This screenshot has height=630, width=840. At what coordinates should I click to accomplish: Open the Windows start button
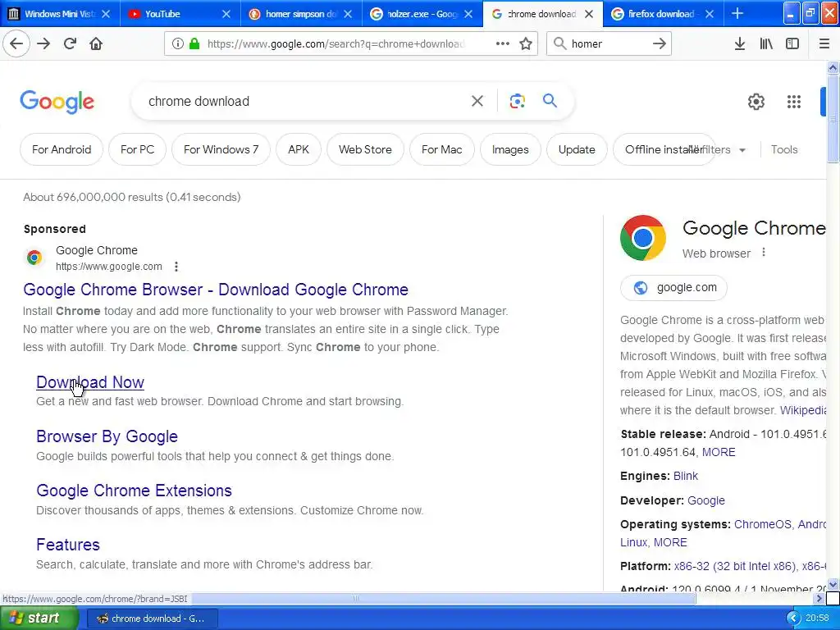point(39,619)
